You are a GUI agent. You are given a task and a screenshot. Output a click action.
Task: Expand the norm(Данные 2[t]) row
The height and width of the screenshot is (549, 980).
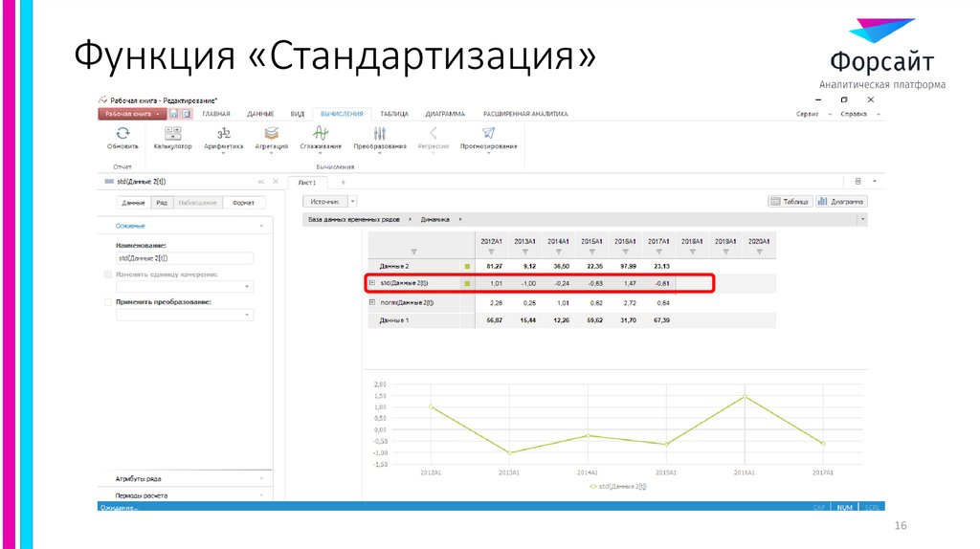pos(372,302)
